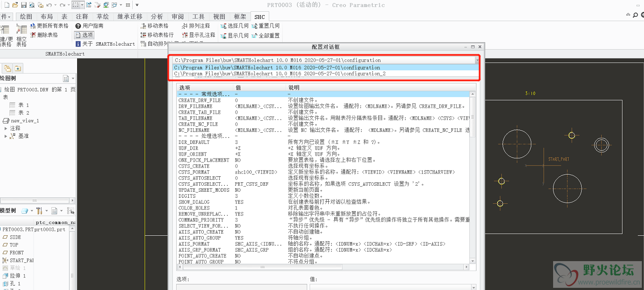Click the 值 column header in dialog
The width and height of the screenshot is (644, 290).
pos(260,87)
